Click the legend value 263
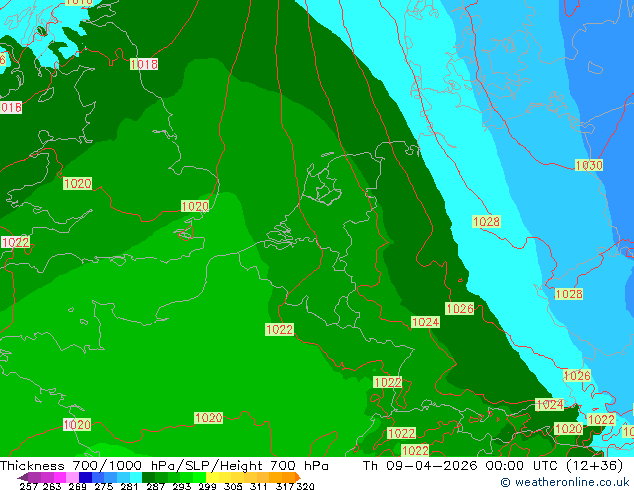This screenshot has height=490, width=634. (x=52, y=486)
